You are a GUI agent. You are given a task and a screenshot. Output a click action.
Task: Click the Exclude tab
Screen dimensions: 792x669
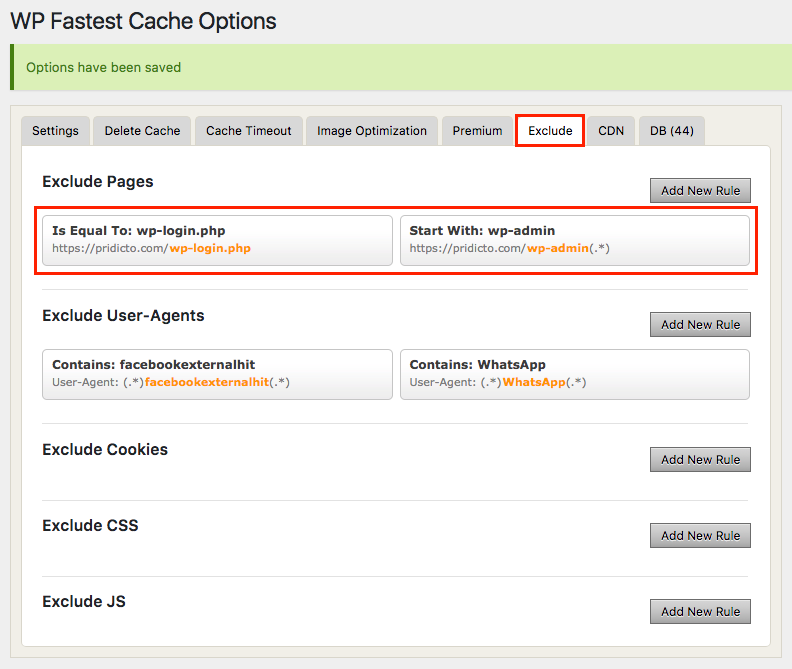[x=550, y=131]
